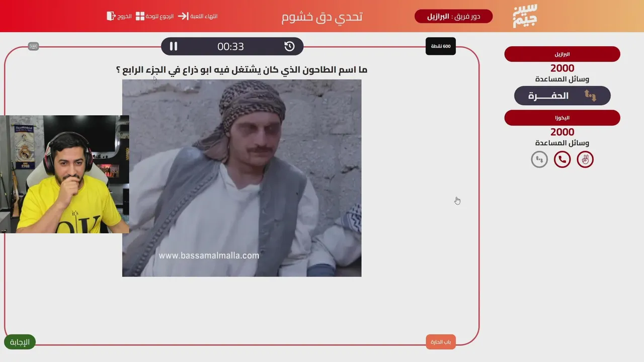Viewport: 644px width, 362px height.
Task: Reveal the answer with الإجابة button
Action: (x=20, y=342)
